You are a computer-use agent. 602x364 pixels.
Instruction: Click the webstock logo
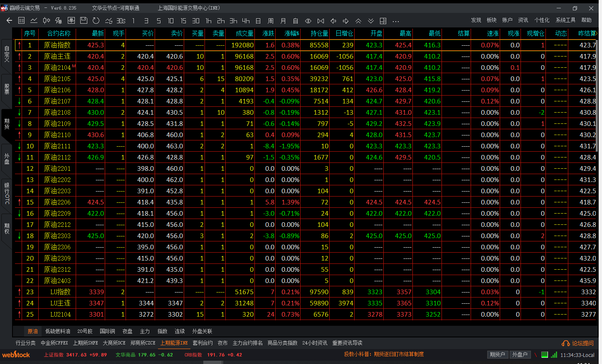coord(16,355)
